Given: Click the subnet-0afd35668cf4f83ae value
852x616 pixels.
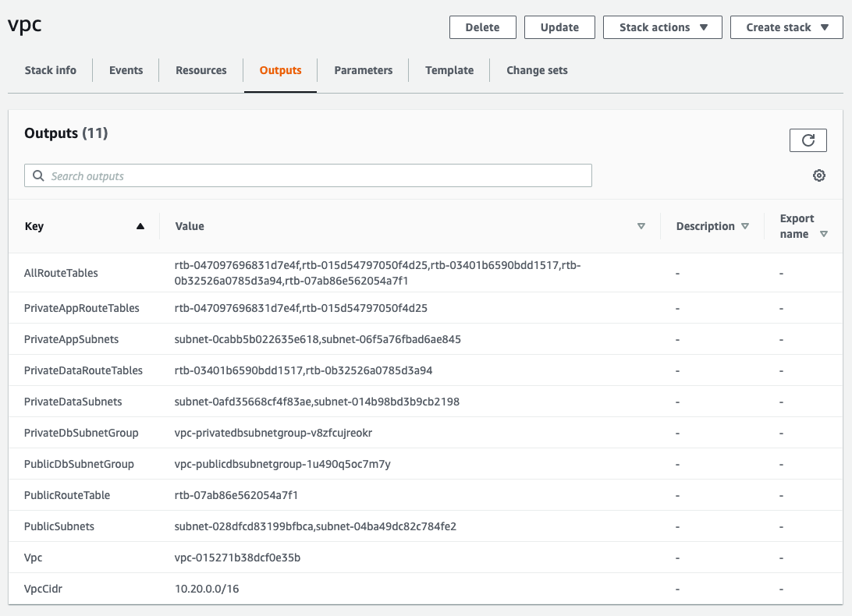Looking at the screenshot, I should click(243, 402).
